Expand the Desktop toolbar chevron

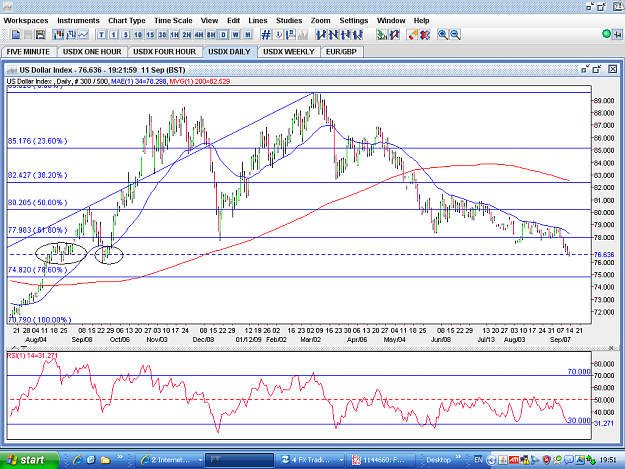[458, 457]
